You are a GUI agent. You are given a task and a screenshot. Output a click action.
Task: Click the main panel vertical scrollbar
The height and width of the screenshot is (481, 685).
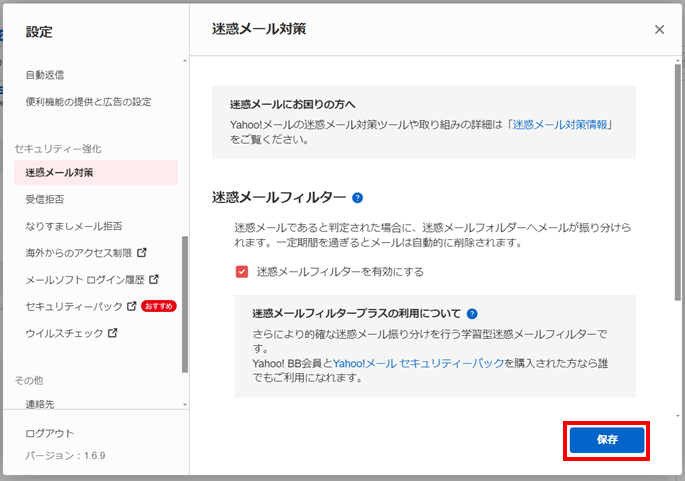(677, 200)
